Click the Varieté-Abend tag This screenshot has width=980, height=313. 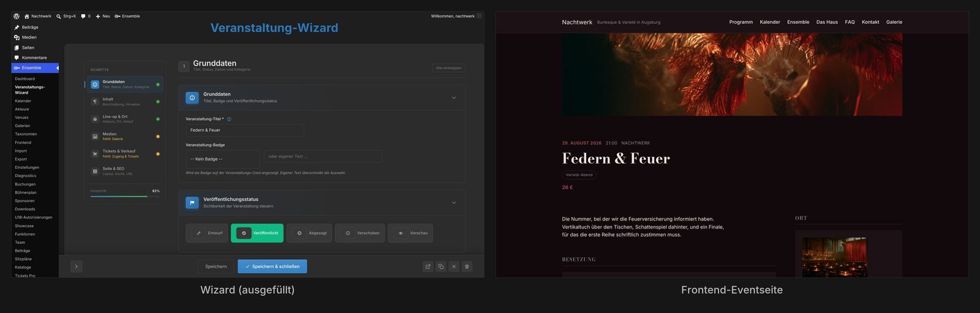(579, 175)
